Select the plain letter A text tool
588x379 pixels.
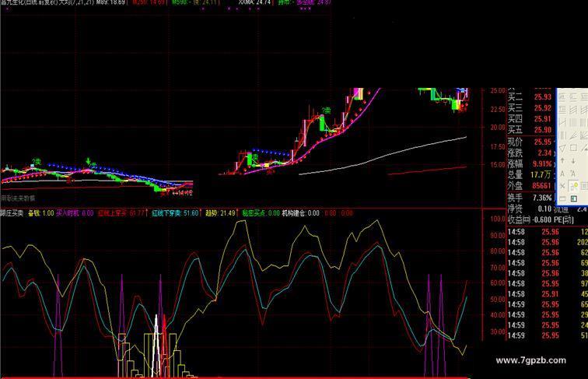(x=562, y=174)
